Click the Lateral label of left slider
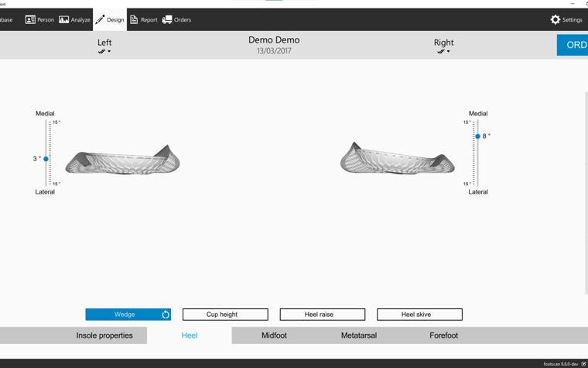This screenshot has height=368, width=588. (x=45, y=192)
